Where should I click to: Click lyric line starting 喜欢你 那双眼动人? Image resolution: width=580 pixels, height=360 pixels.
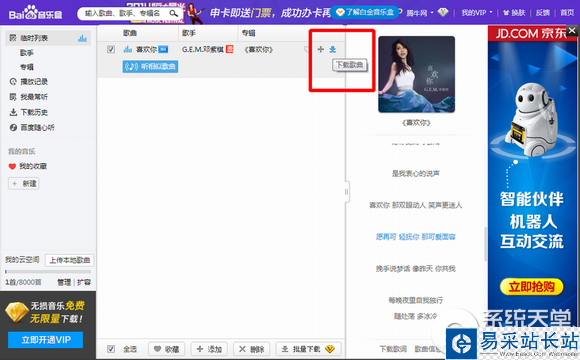pyautogui.click(x=416, y=205)
